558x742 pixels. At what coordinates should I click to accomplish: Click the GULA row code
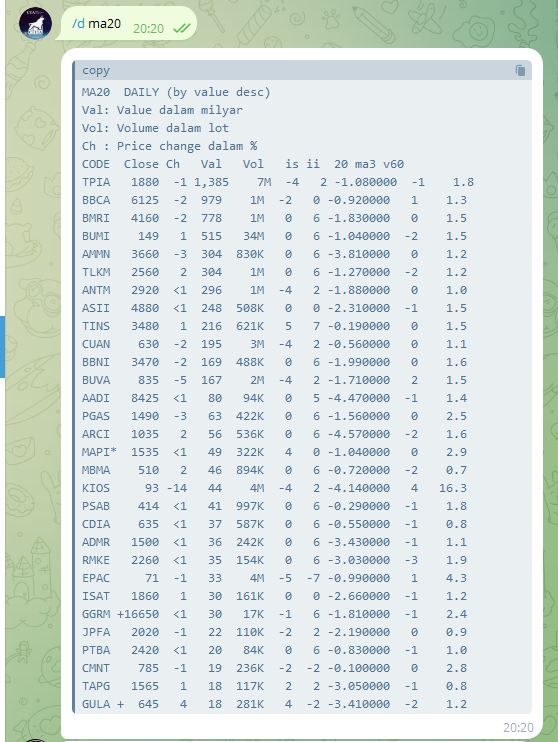tap(96, 703)
